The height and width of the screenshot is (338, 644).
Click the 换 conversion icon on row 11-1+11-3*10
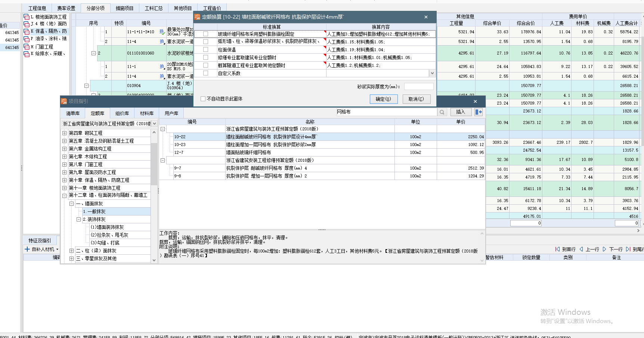(162, 32)
